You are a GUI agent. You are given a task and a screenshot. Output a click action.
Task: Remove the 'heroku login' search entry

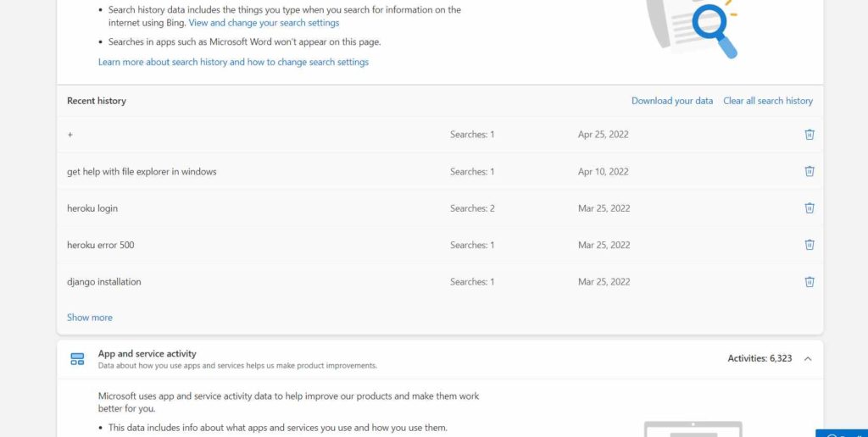point(810,208)
